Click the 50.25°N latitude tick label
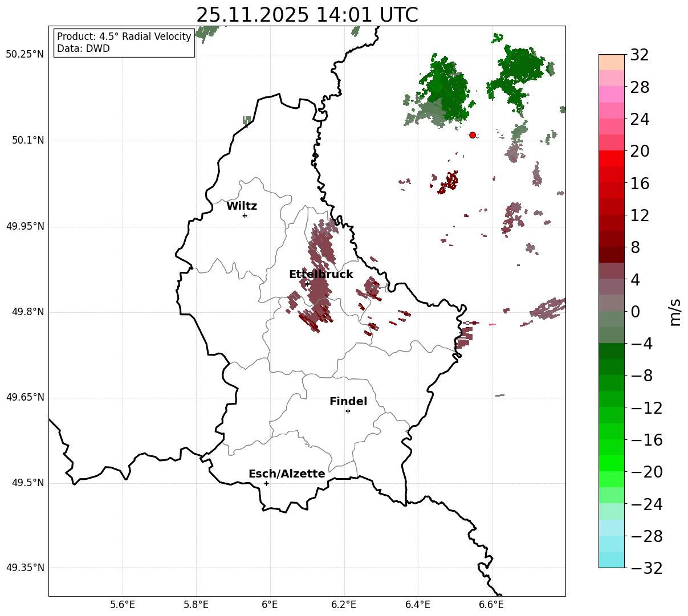Image resolution: width=688 pixels, height=616 pixels. [x=25, y=55]
